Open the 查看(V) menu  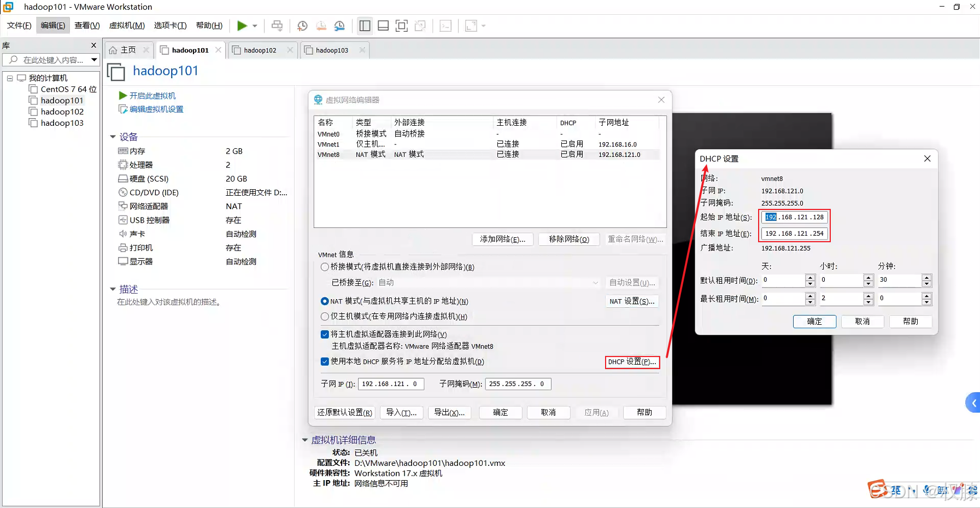[x=87, y=26]
